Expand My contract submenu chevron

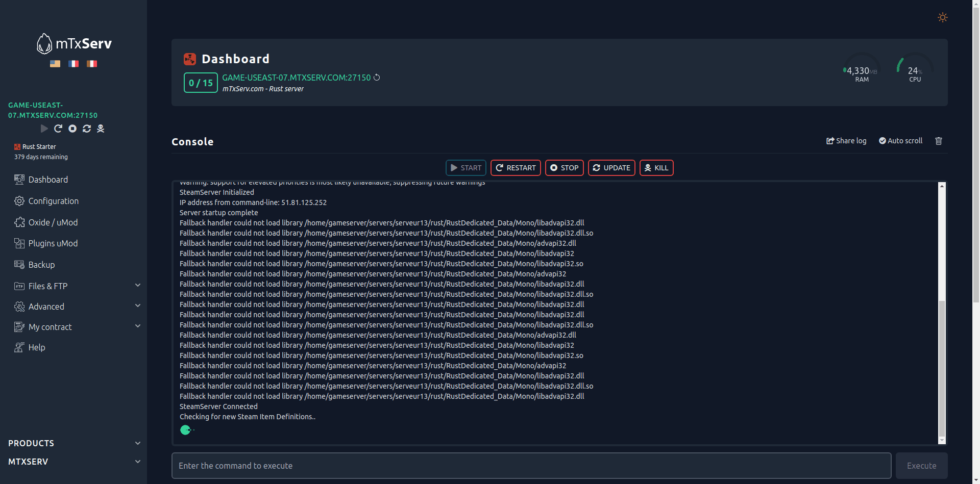coord(137,326)
